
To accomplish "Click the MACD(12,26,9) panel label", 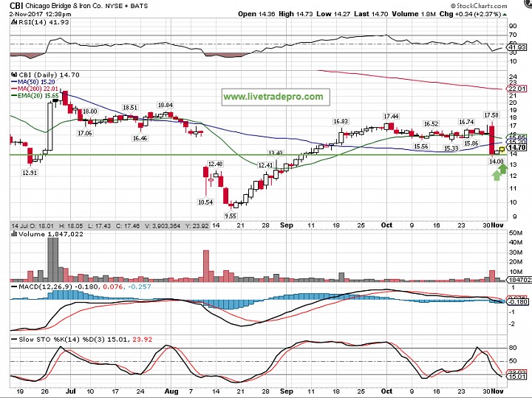I will [x=45, y=287].
